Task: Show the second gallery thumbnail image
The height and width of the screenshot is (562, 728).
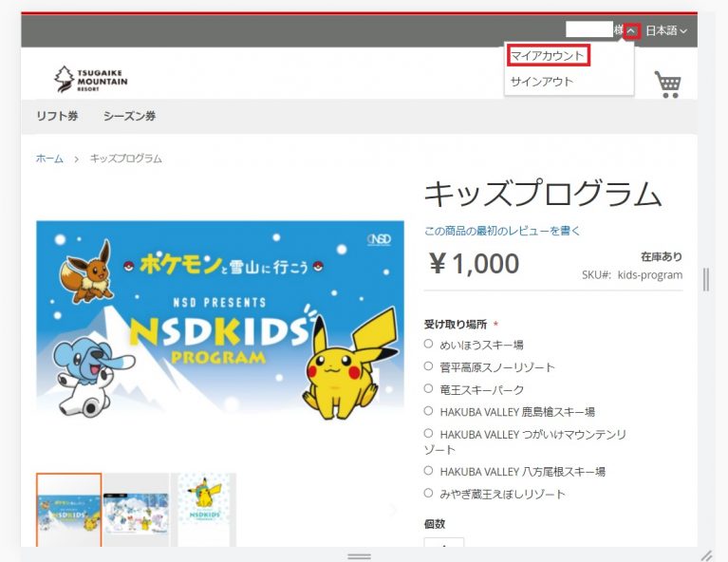Action: pos(136,510)
